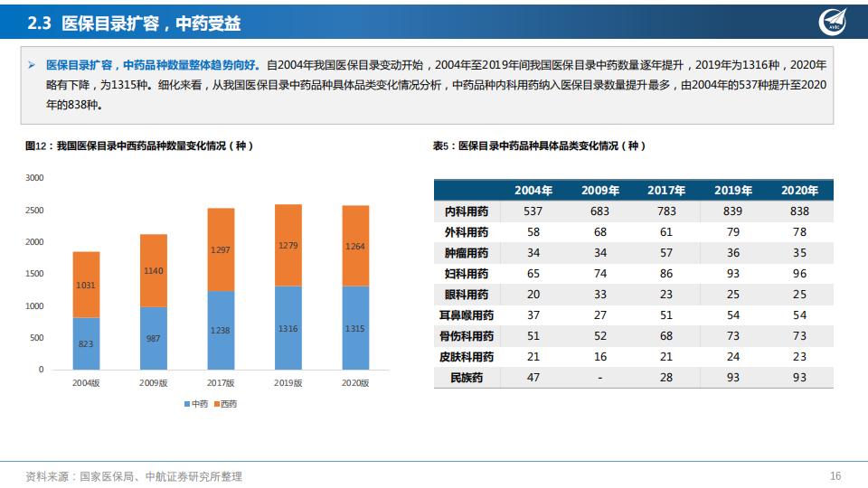Click the blue bar segment labeled 987
The image size is (868, 488).
pos(154,338)
